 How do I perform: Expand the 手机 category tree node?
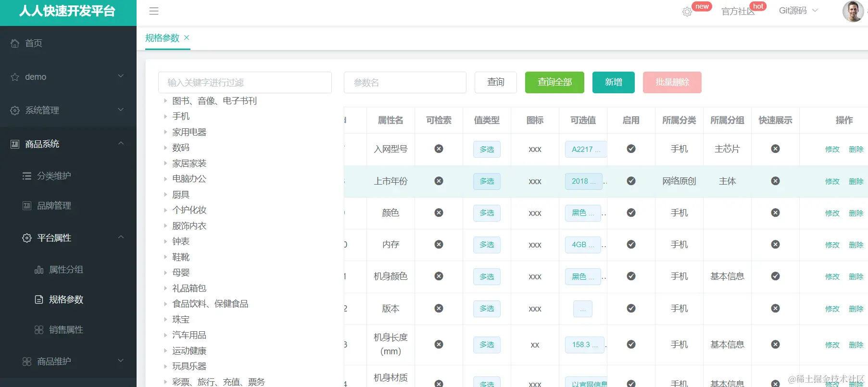point(165,116)
